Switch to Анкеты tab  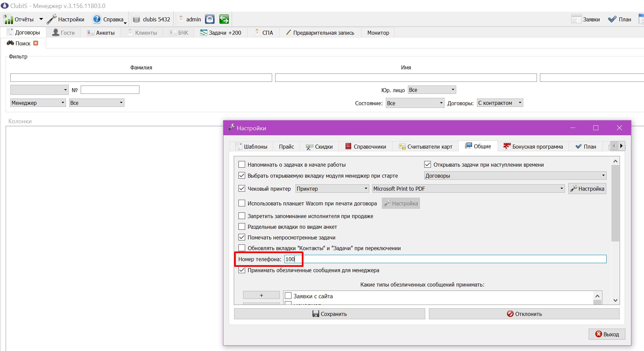pos(101,33)
